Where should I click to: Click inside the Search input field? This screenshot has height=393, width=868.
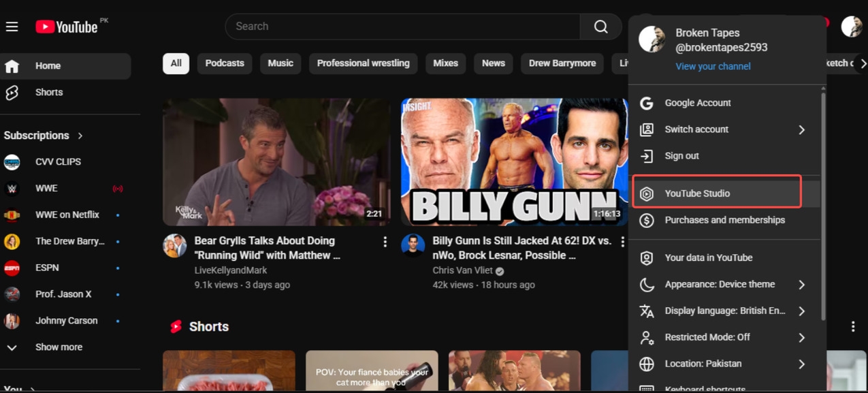pyautogui.click(x=402, y=27)
